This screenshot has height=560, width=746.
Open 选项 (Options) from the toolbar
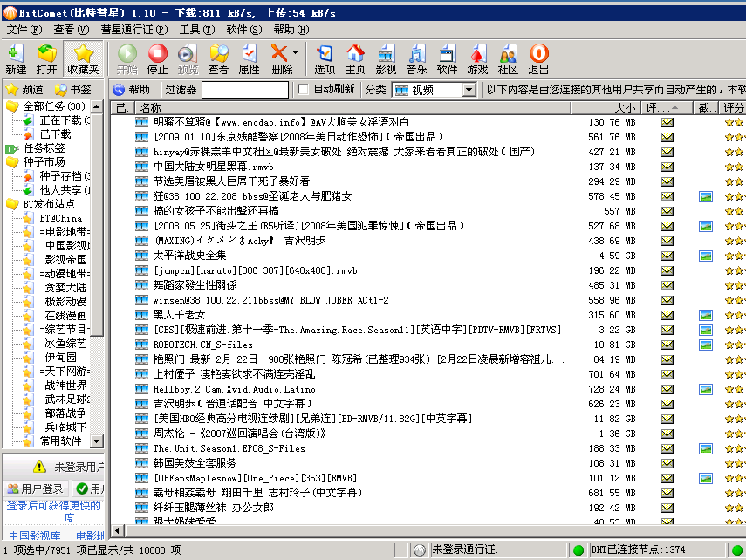(x=325, y=59)
